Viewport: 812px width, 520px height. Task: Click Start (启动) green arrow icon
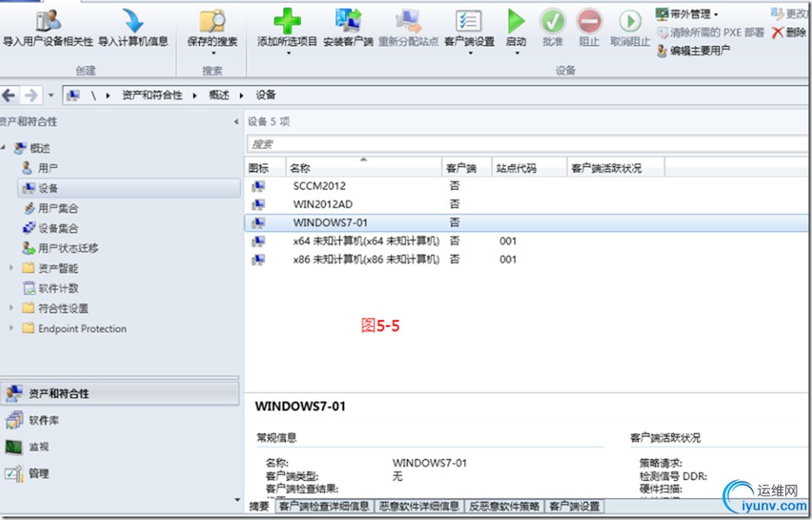[x=516, y=21]
